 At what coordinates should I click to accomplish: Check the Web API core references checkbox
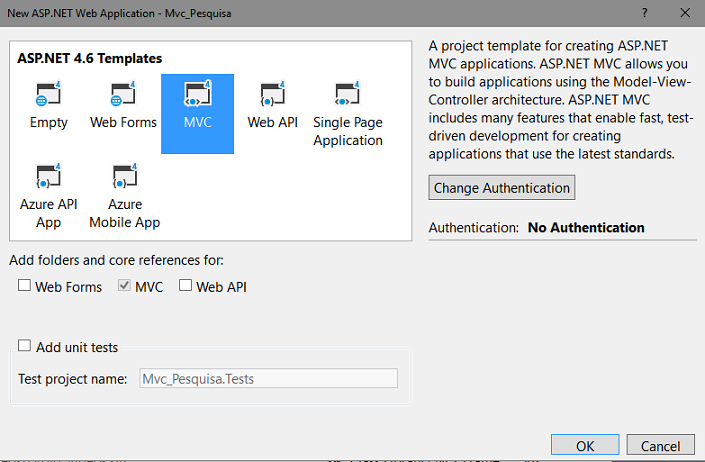[185, 285]
